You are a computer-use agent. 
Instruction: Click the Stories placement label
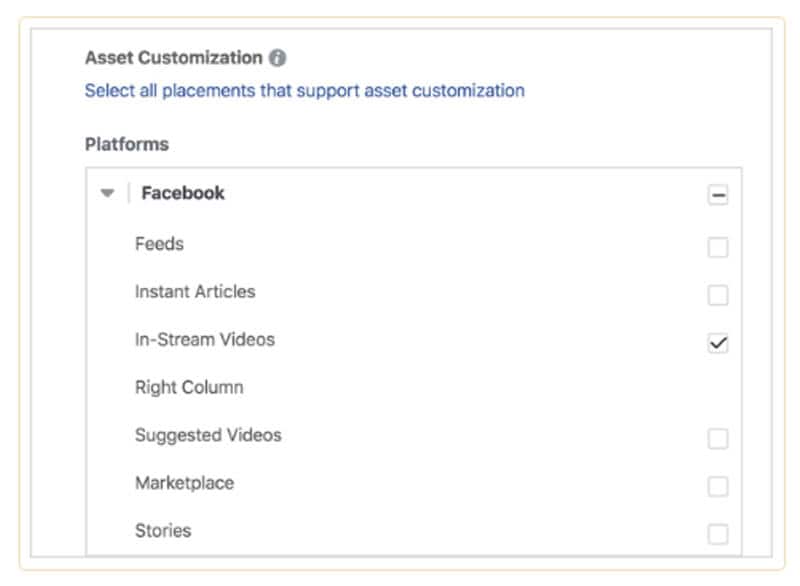162,531
